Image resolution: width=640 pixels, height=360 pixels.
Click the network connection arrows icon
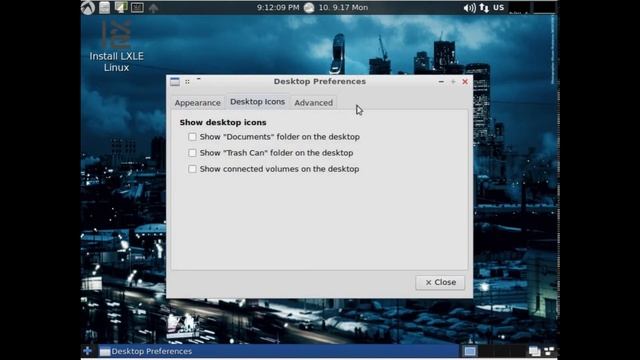(484, 8)
